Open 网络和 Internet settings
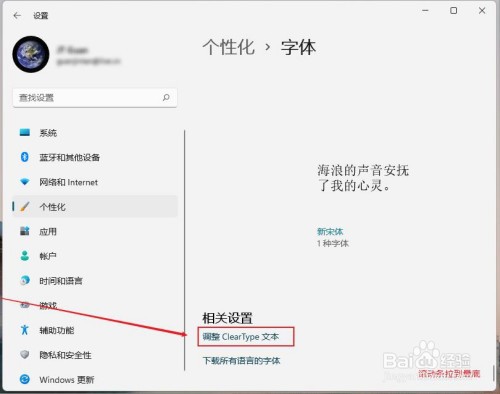The image size is (500, 394). (x=95, y=182)
